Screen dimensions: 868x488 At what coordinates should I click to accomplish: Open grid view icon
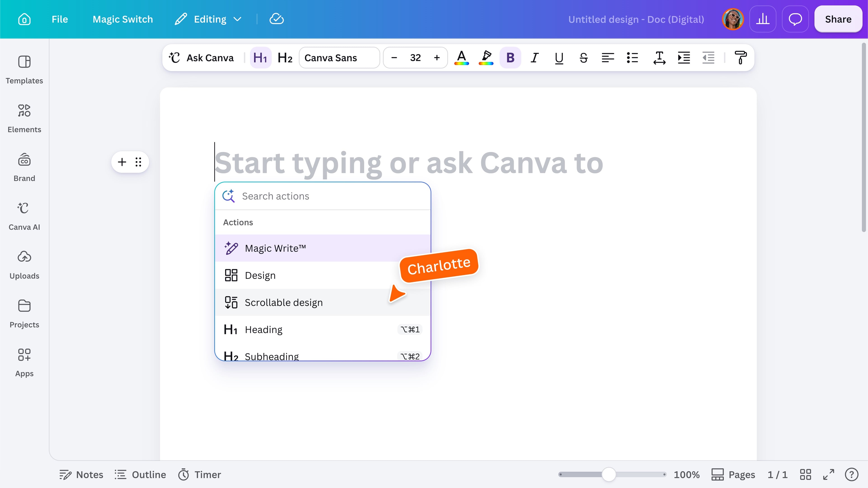[x=805, y=474]
